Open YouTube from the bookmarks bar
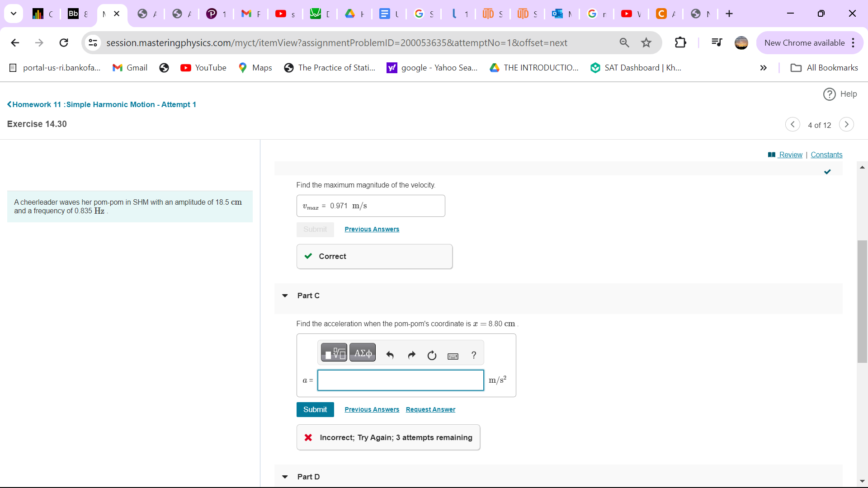Viewport: 868px width, 488px height. 203,67
